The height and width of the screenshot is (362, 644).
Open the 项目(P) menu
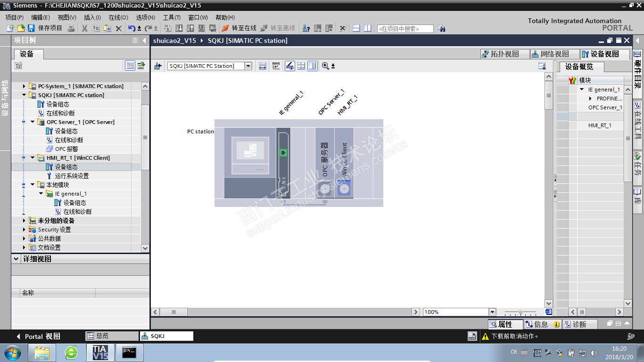click(x=14, y=17)
